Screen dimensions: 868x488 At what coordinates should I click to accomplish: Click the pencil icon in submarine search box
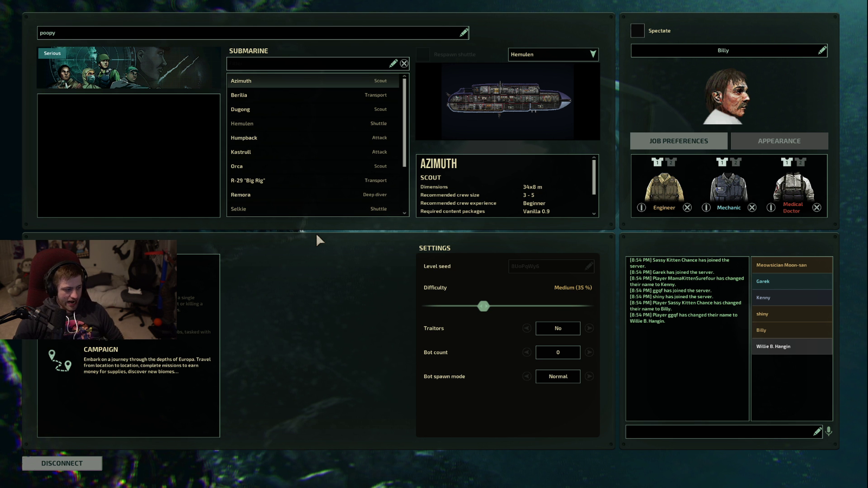(x=393, y=63)
